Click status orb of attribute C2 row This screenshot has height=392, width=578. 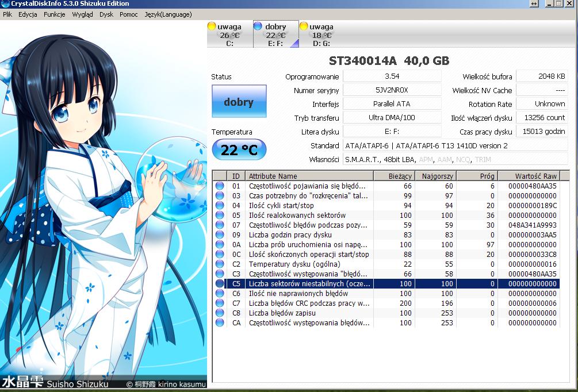pyautogui.click(x=220, y=264)
